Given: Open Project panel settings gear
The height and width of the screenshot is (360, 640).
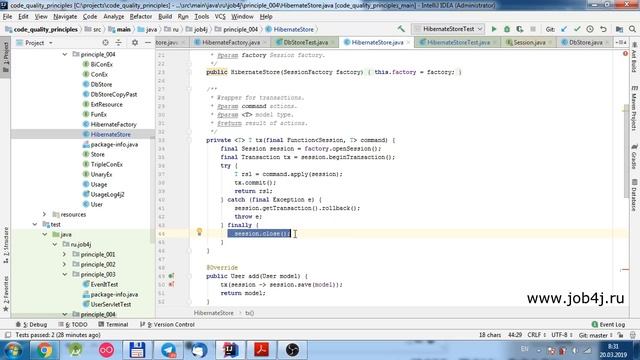Looking at the screenshot, I should click(x=135, y=42).
